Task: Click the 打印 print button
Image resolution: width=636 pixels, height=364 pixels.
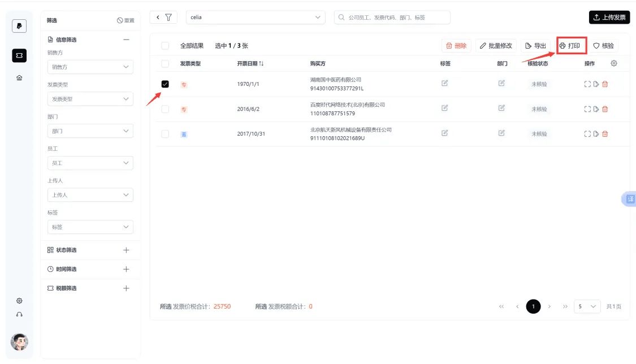Action: (x=571, y=45)
